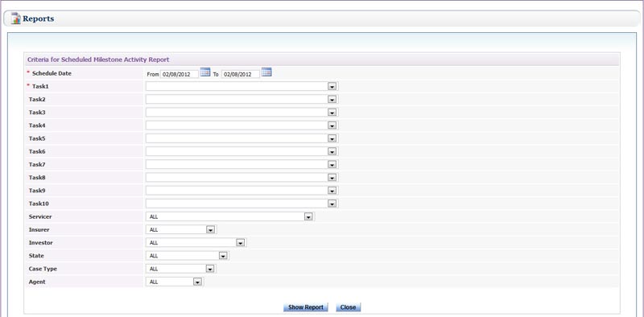Open the Task7 dropdown arrow
The image size is (644, 317).
click(332, 165)
